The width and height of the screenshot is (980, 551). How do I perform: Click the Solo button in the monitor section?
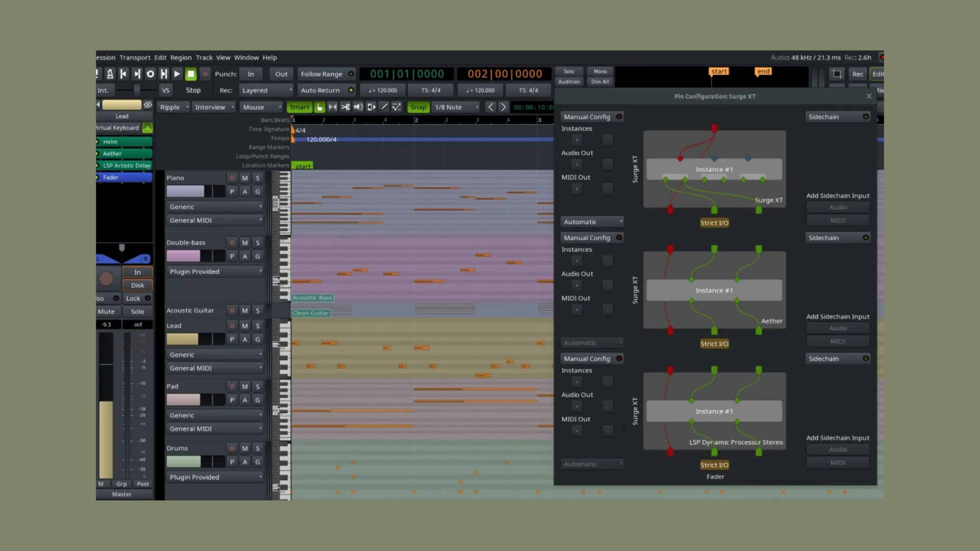pos(569,72)
